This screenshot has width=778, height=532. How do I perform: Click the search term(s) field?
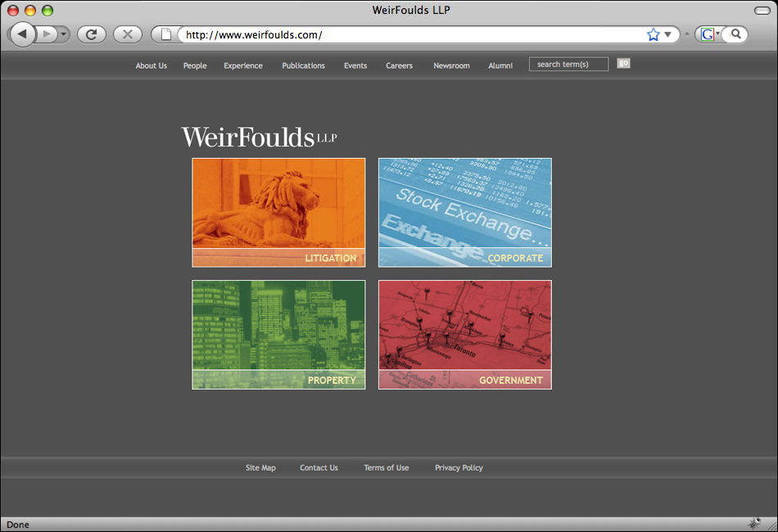[x=568, y=64]
